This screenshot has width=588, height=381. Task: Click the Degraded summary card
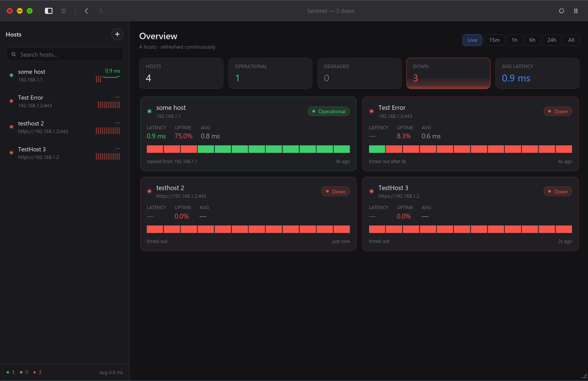coord(360,73)
